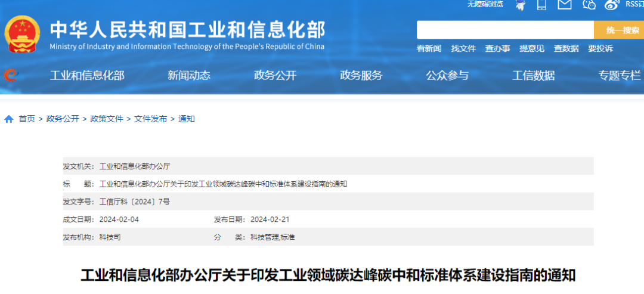Go to 政策文件 in the breadcrumb
The height and width of the screenshot is (294, 644).
(x=107, y=119)
